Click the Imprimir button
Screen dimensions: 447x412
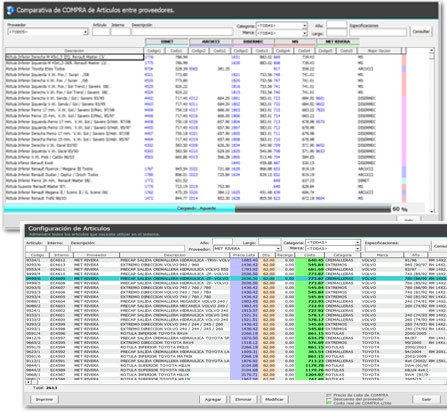(x=44, y=399)
